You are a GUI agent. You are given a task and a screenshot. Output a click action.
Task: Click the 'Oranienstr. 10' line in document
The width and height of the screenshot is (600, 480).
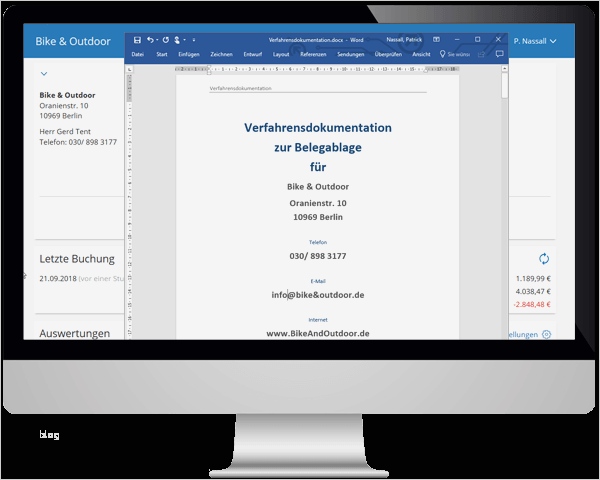tap(318, 203)
